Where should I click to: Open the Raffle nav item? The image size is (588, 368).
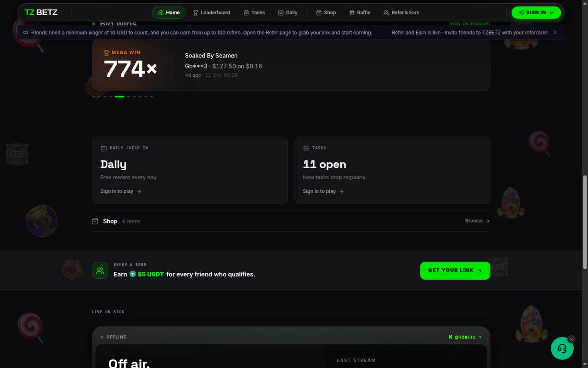click(x=360, y=12)
